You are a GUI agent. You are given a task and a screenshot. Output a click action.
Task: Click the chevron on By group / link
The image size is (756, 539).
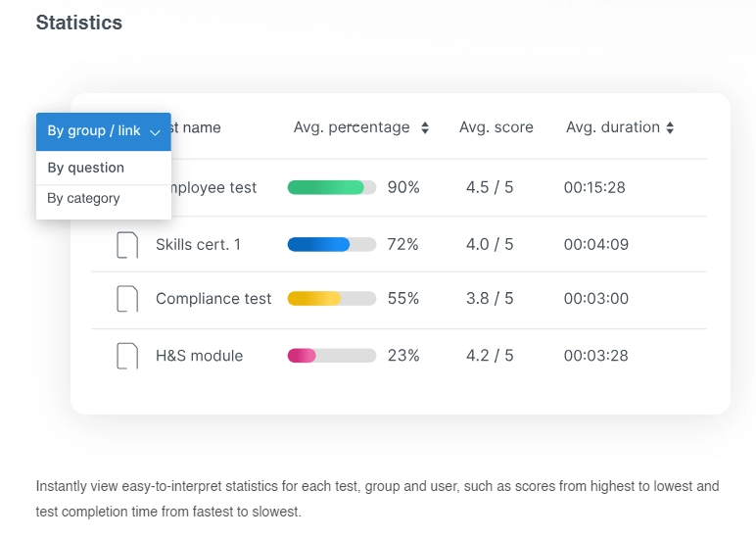point(156,132)
